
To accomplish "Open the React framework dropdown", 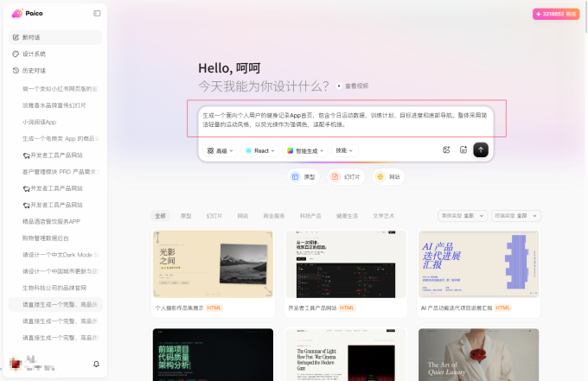I will tap(260, 150).
